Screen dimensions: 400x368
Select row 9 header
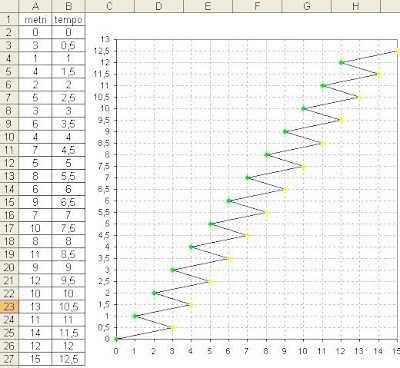pos(9,124)
